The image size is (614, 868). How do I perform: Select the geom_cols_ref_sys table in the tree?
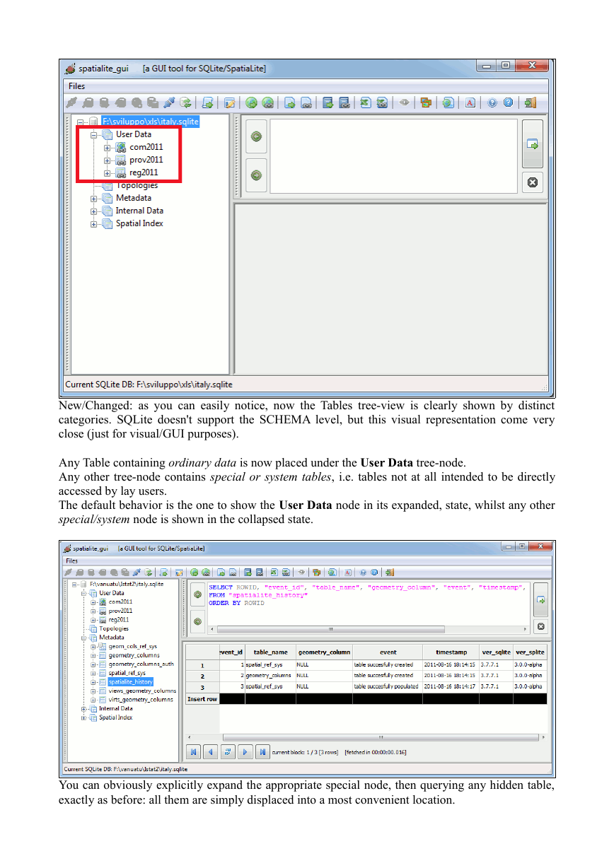point(133,646)
